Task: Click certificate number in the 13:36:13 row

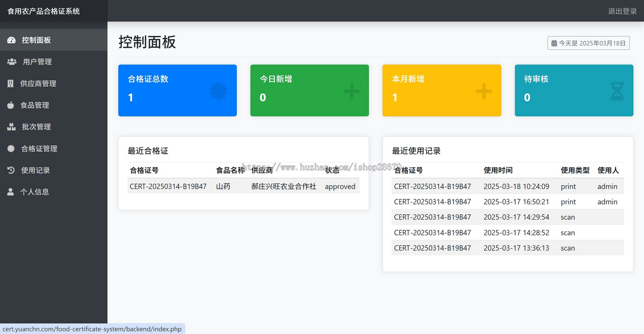Action: tap(433, 248)
